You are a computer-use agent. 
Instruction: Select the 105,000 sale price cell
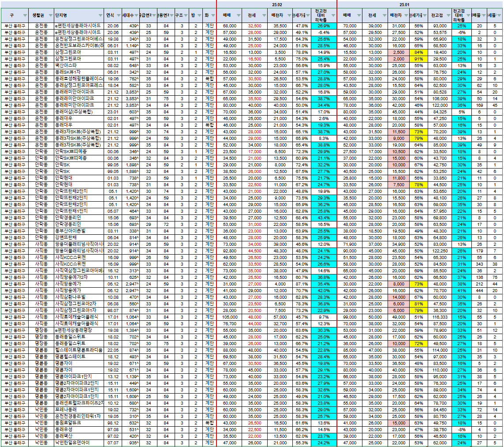pos(229,317)
